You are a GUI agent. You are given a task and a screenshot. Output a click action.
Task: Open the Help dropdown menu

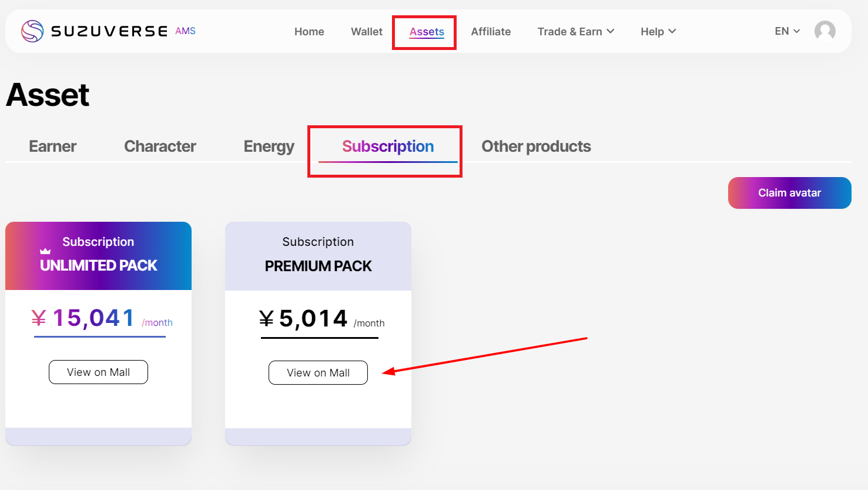(658, 32)
